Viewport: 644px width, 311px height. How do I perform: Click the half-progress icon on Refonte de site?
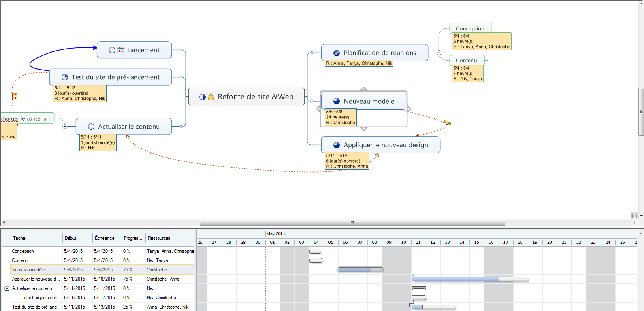coord(203,97)
